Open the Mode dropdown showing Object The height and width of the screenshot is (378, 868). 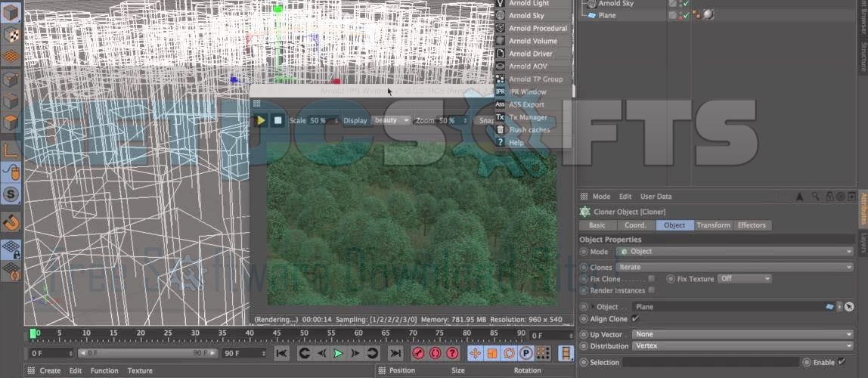point(735,251)
